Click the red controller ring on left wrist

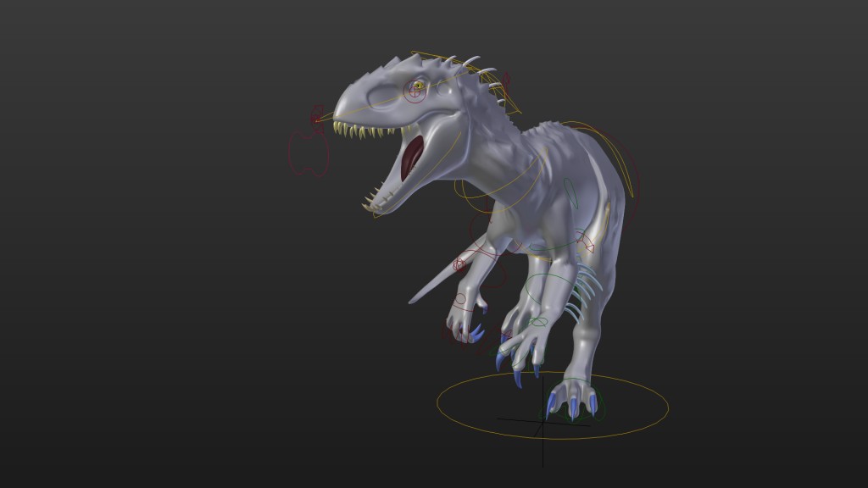(x=462, y=297)
